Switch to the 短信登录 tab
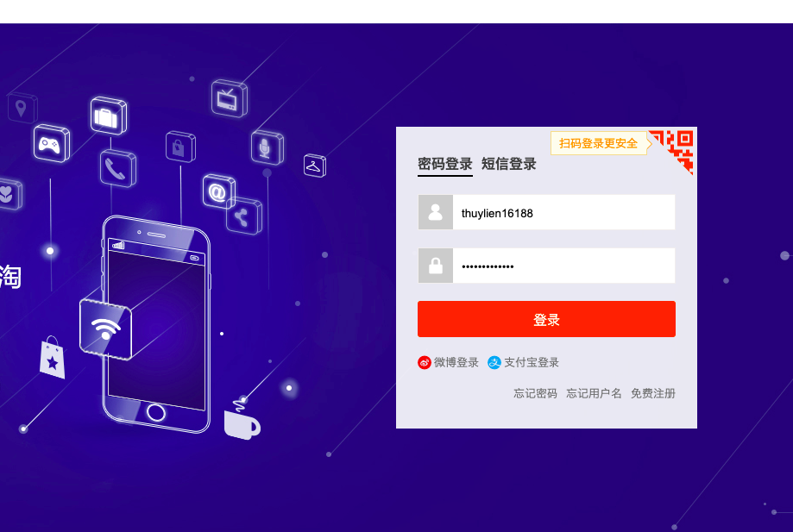793x532 pixels. 509,164
